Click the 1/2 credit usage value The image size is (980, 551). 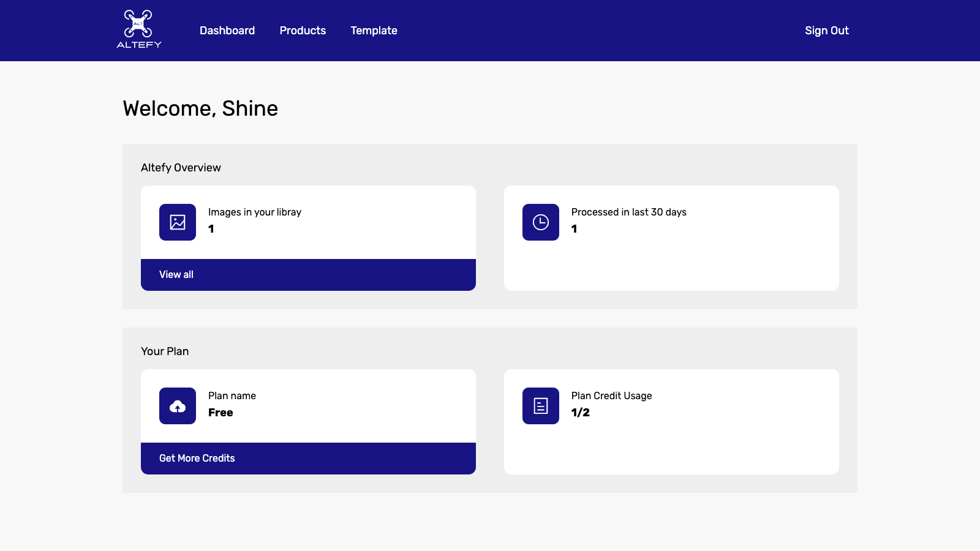tap(580, 413)
